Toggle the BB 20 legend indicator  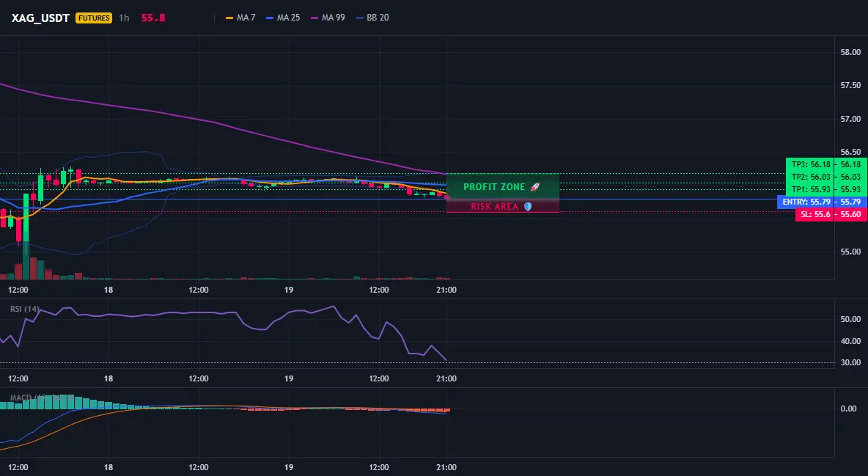coord(372,18)
